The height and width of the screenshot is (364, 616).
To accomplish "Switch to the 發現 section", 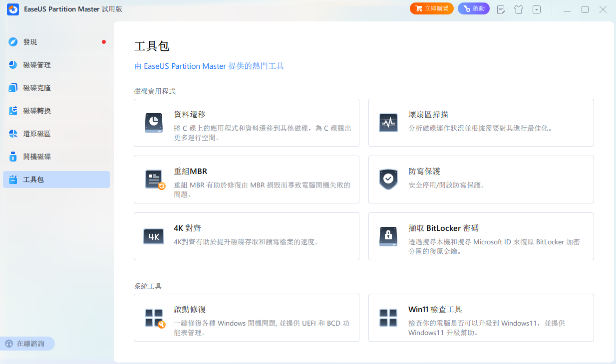I will click(x=56, y=42).
